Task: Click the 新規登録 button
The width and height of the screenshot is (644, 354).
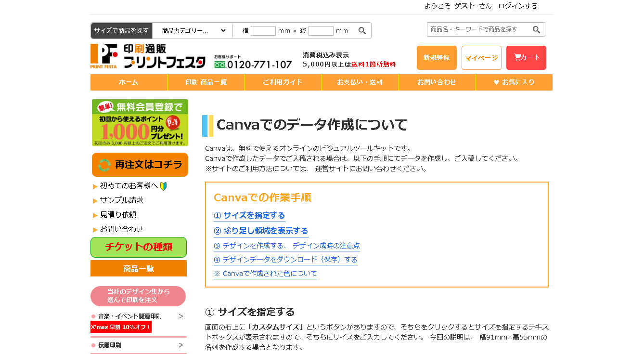Action: click(437, 58)
